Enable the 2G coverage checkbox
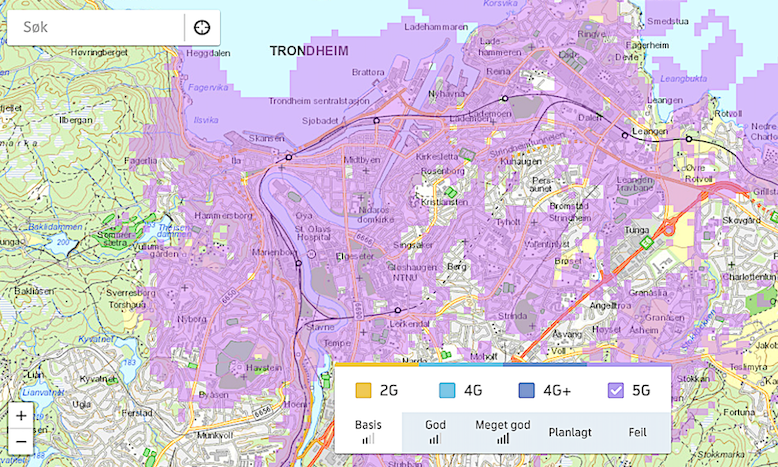778x467 pixels. click(364, 391)
